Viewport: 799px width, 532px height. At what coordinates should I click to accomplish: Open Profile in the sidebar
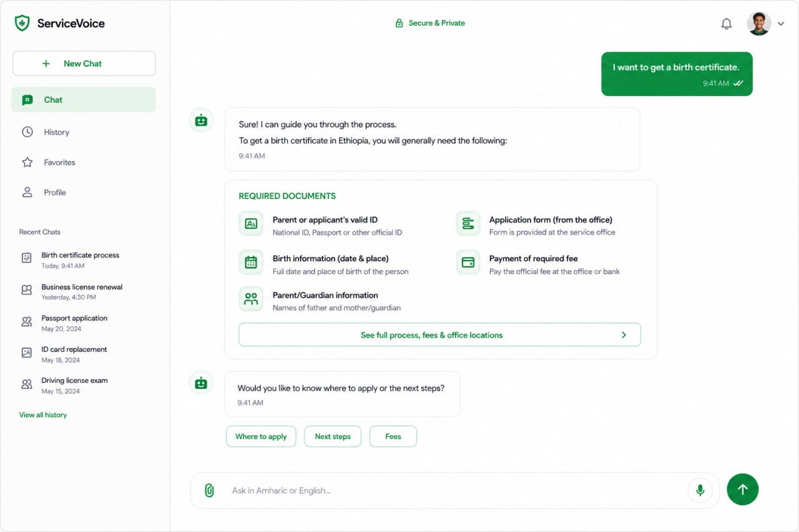click(84, 193)
